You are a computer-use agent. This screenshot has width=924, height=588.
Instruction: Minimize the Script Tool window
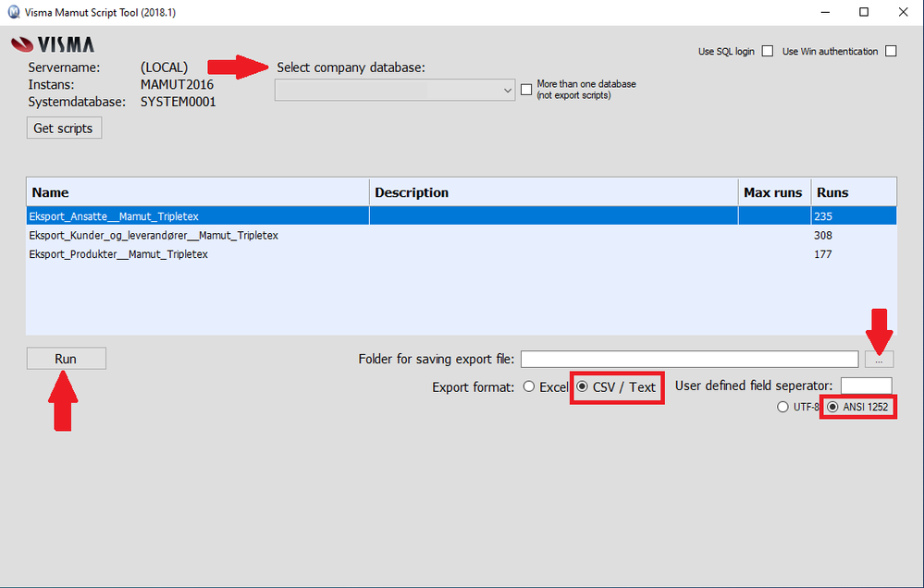(825, 12)
